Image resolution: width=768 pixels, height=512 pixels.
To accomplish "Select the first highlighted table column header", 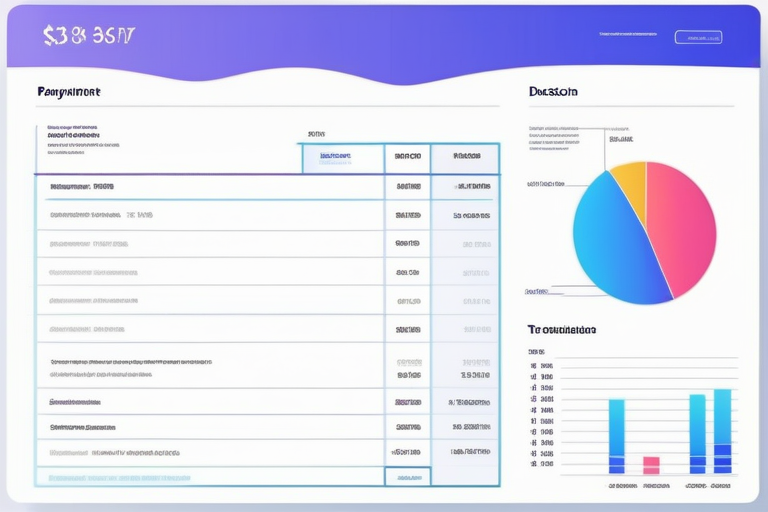I will click(x=342, y=157).
